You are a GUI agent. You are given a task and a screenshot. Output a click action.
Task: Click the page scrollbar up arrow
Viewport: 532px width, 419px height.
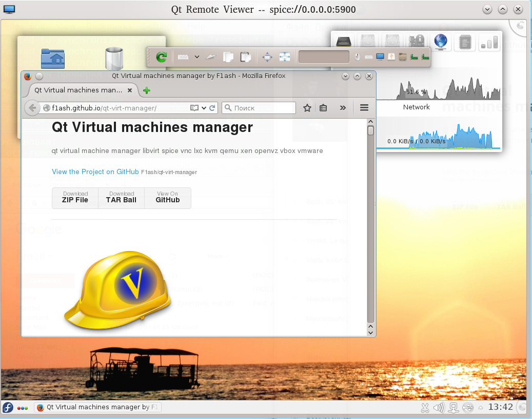coord(370,122)
